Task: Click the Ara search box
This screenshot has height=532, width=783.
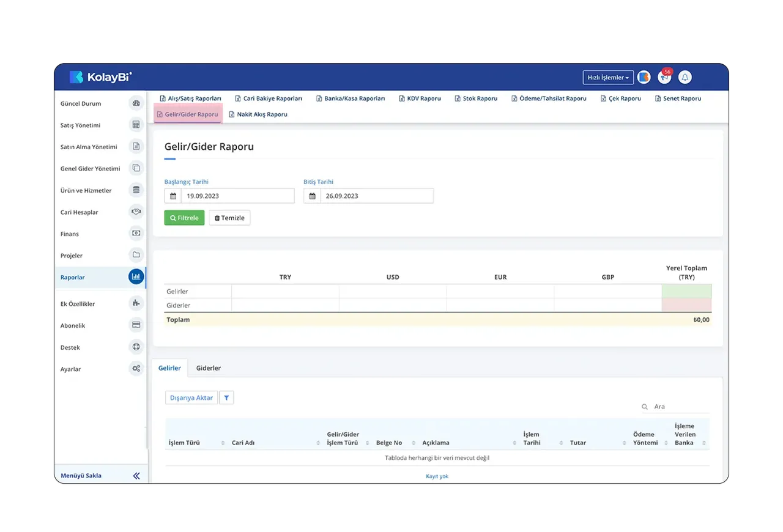Action: pyautogui.click(x=675, y=407)
